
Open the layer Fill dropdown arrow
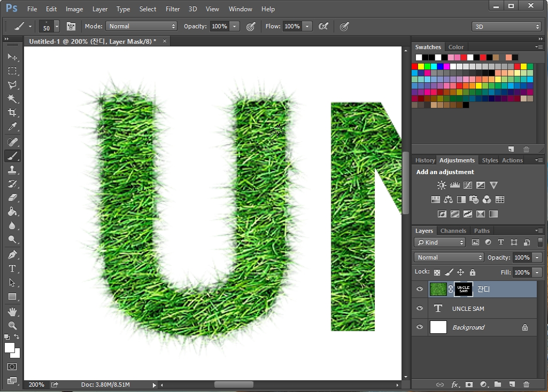537,272
